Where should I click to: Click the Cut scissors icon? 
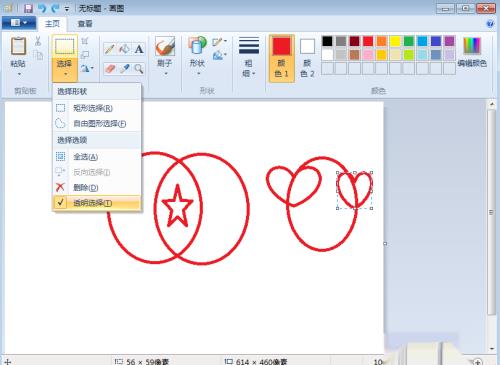click(38, 41)
